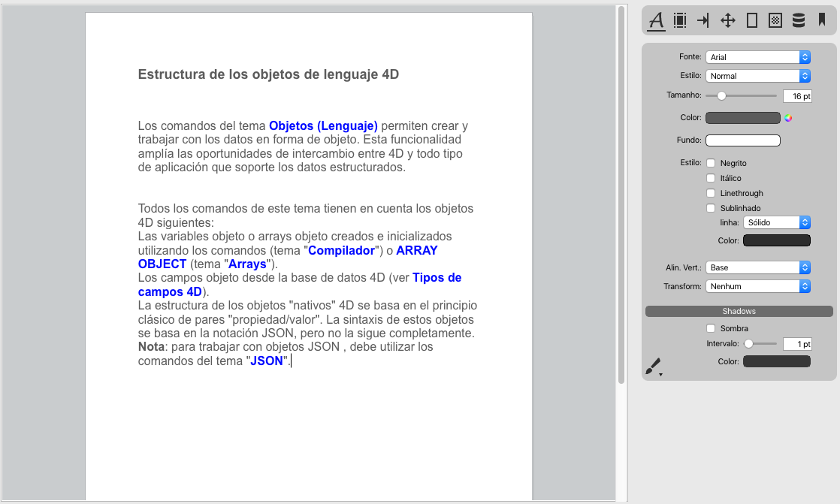Open the Fonte dropdown showing Arial
840x504 pixels.
(x=757, y=57)
